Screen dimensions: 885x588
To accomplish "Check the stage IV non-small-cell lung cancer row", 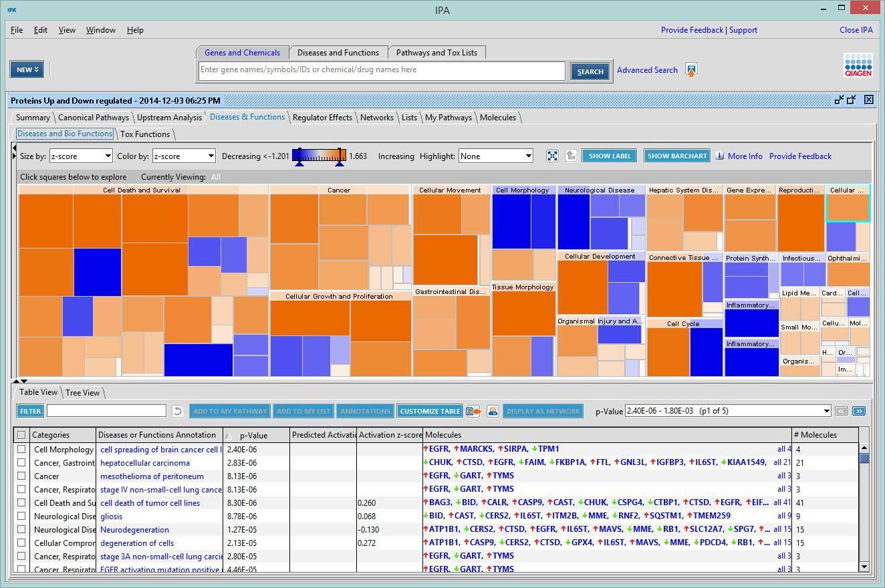I will pyautogui.click(x=21, y=489).
